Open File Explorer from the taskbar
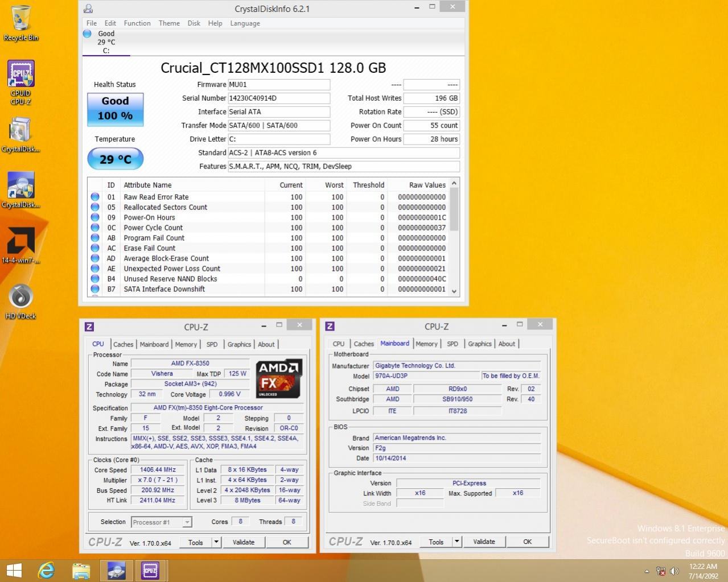The width and height of the screenshot is (728, 582). [81, 571]
